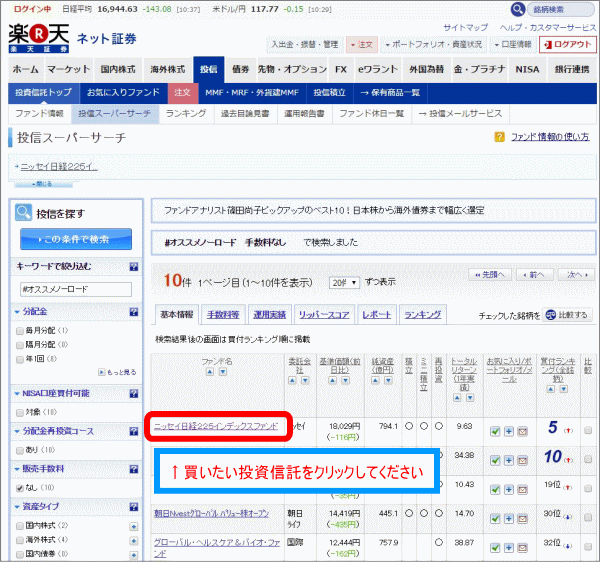Image resolution: width=600 pixels, height=562 pixels.
Task: Check the 海外株式 asset type checkbox
Action: (x=20, y=540)
